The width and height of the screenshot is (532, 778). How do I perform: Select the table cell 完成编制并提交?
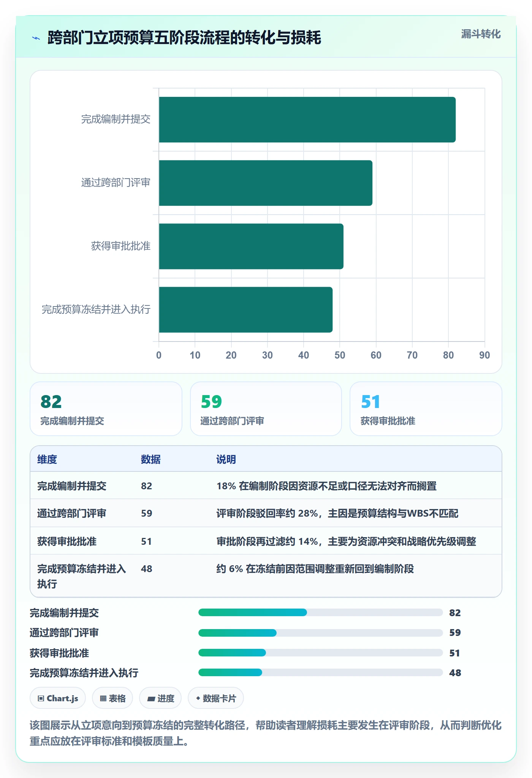pyautogui.click(x=72, y=486)
